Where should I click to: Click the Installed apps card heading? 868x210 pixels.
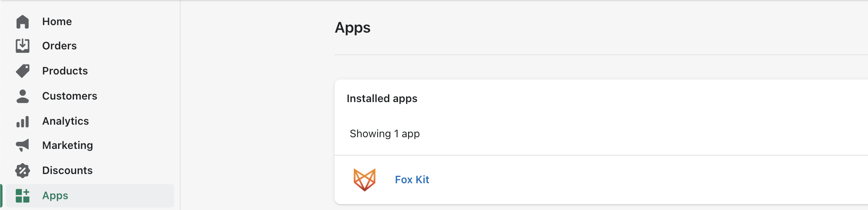pyautogui.click(x=382, y=98)
